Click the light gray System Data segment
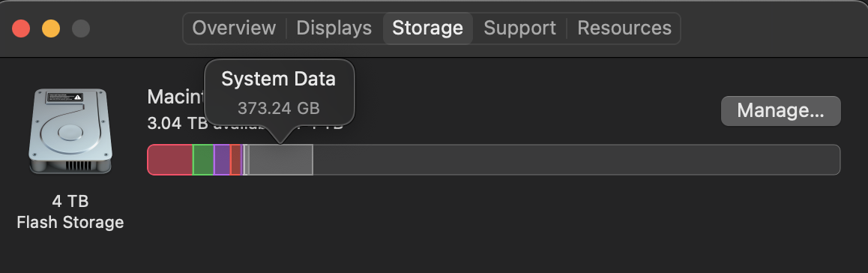 coord(280,160)
